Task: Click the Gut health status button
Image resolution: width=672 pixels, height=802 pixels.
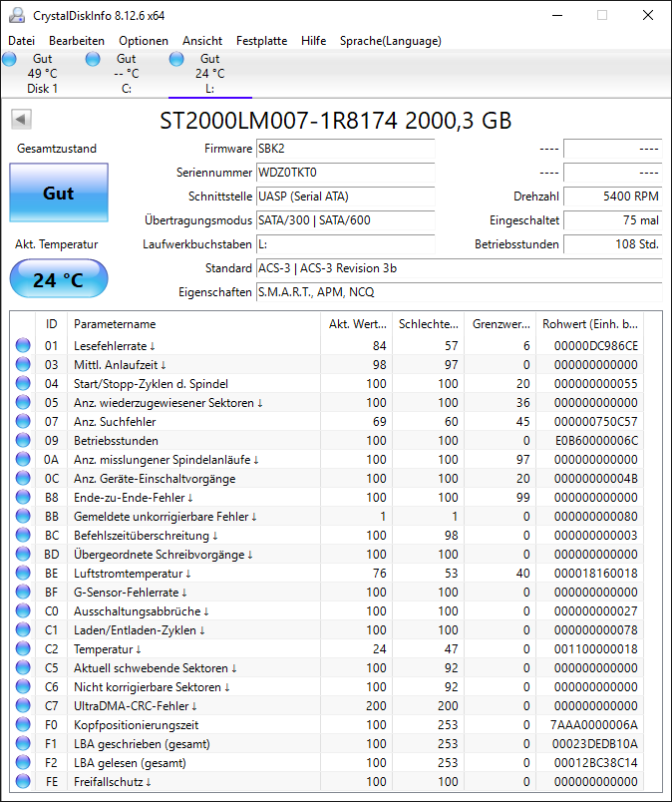Action: (x=59, y=193)
